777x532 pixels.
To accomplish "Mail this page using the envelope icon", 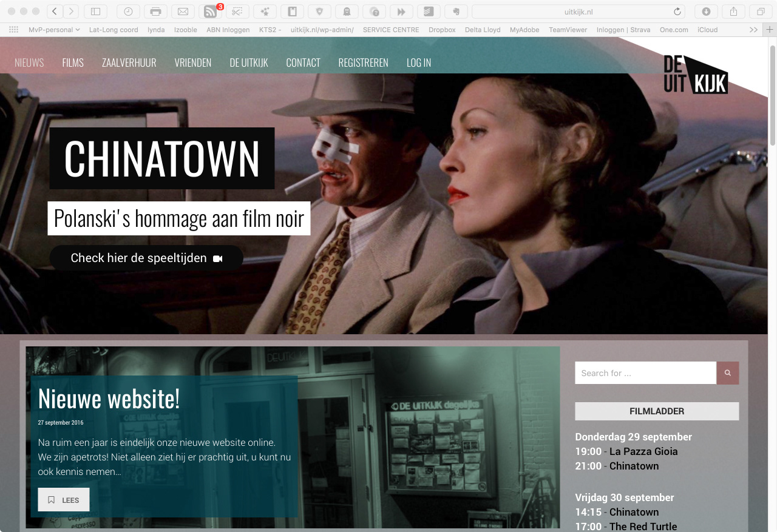I will pos(183,12).
